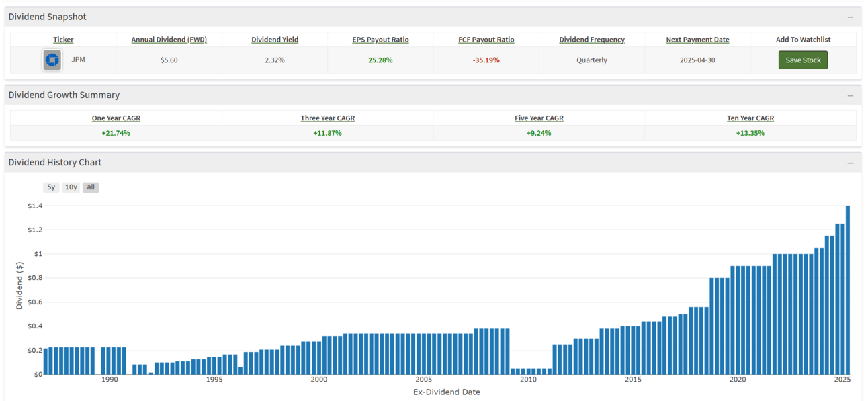
Task: Click the Dividend ($) axis title
Action: coord(19,285)
